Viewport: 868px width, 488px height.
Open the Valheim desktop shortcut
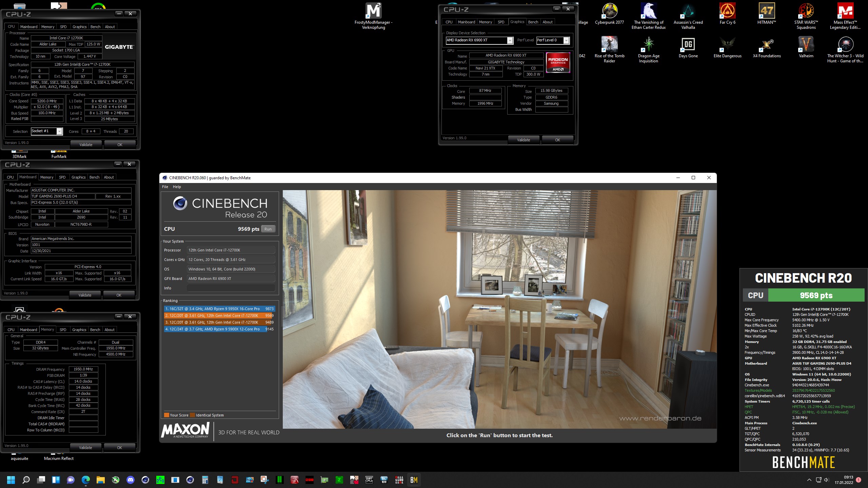806,47
